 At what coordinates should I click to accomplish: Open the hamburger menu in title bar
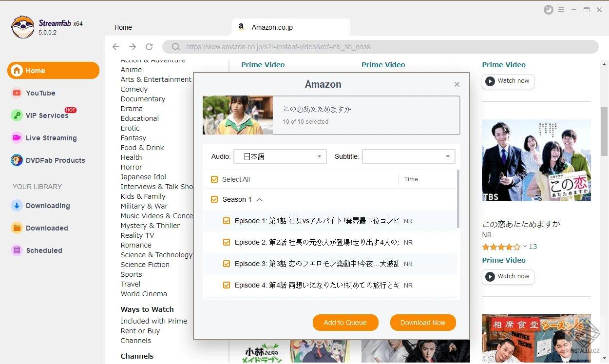pyautogui.click(x=561, y=10)
